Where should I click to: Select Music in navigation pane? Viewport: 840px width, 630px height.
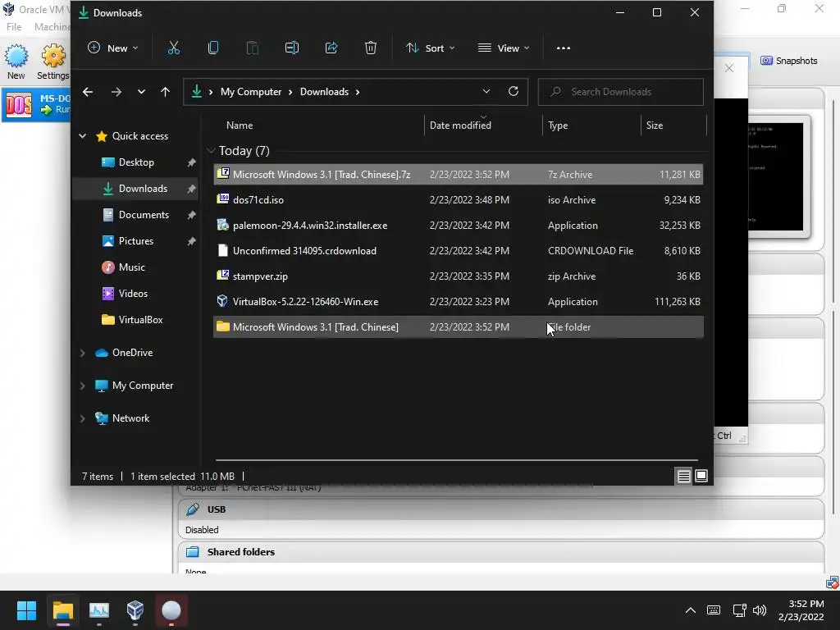(132, 267)
